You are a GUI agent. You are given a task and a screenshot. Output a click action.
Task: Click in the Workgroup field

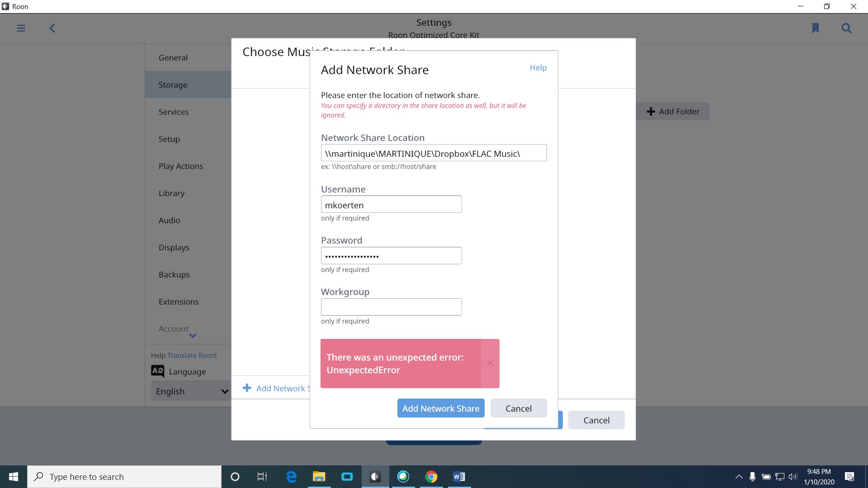click(391, 307)
